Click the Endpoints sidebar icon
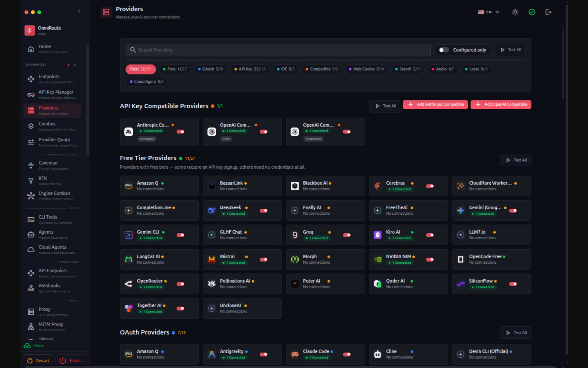This screenshot has height=368, width=588. point(31,79)
